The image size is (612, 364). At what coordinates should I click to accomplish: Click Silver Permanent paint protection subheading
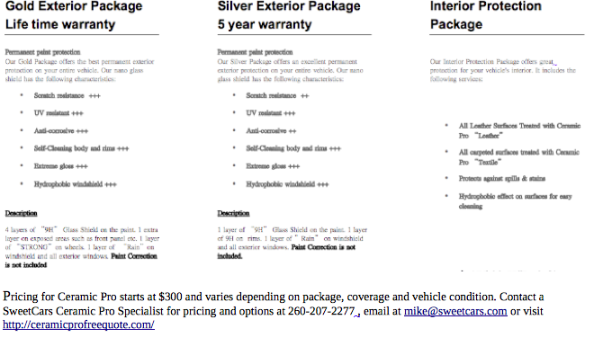[255, 52]
